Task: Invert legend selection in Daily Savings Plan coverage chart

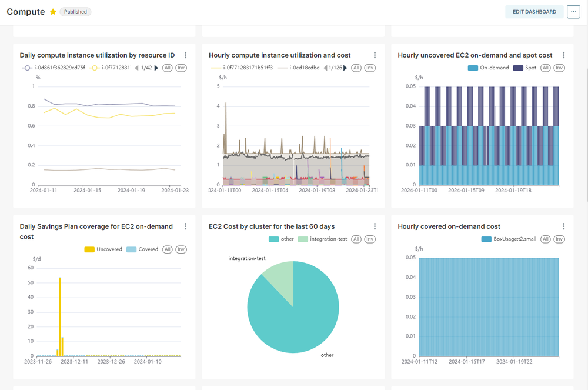Action: coord(181,249)
